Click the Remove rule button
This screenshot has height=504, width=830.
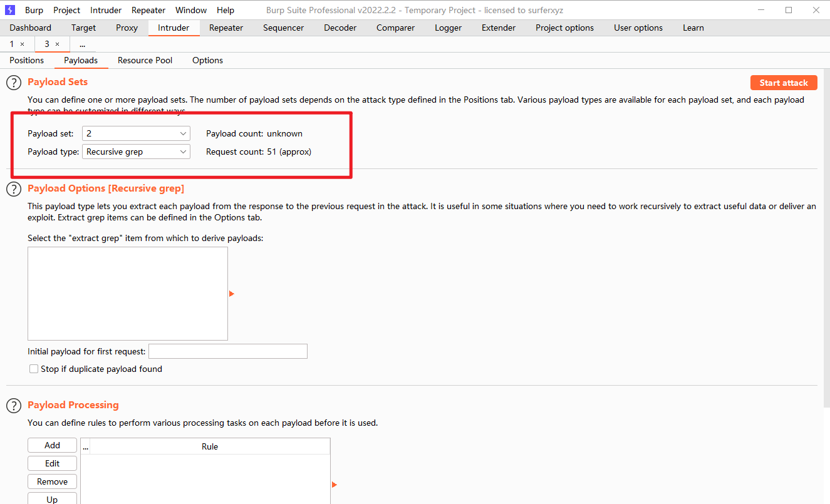point(53,481)
